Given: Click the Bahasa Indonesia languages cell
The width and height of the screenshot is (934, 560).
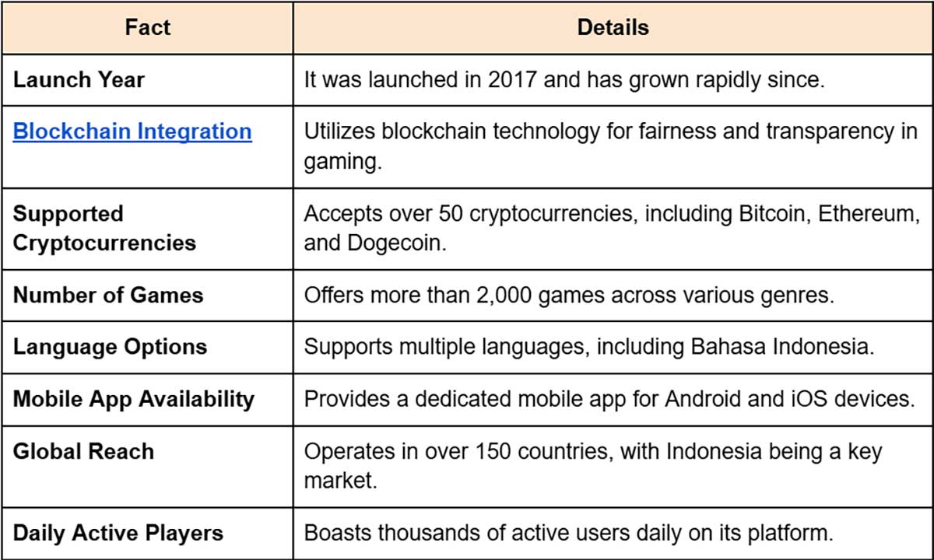Looking at the screenshot, I should [x=613, y=346].
